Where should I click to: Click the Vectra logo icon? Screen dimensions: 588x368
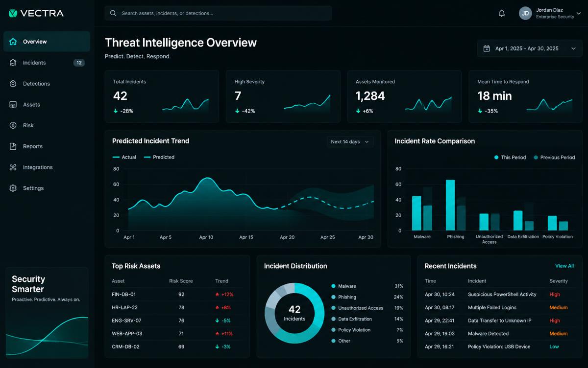(13, 13)
